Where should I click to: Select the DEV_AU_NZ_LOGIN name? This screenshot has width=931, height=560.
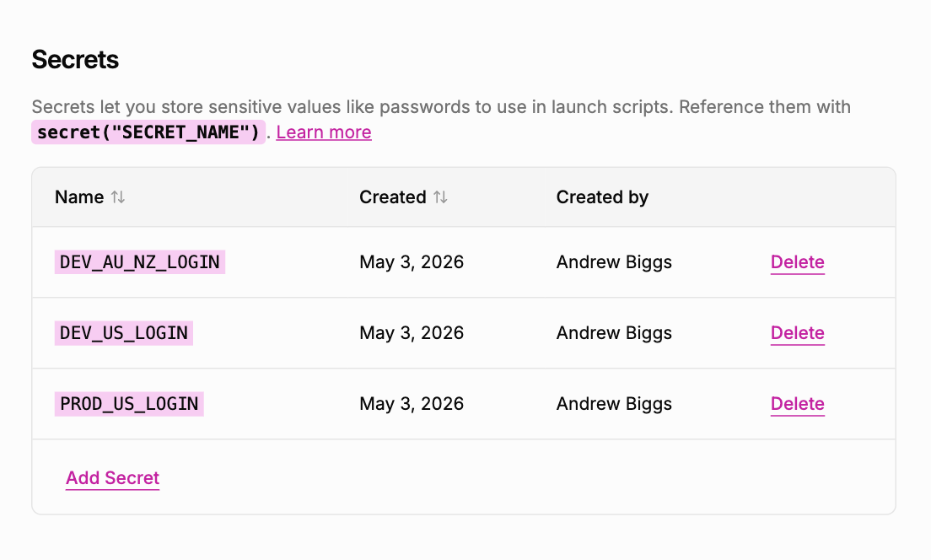(139, 262)
